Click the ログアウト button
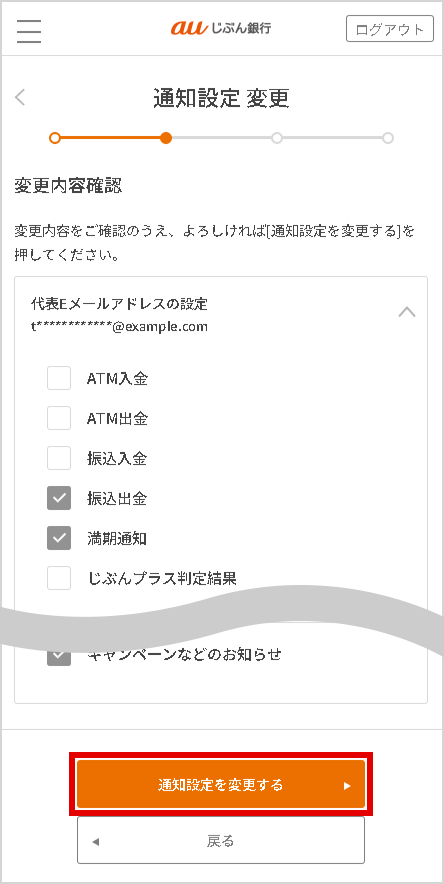Screen dimensions: 444x884 pos(390,29)
